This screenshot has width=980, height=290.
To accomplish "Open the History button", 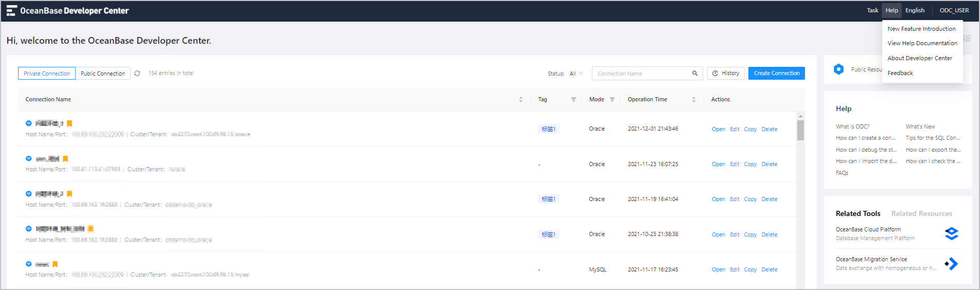I will click(726, 73).
